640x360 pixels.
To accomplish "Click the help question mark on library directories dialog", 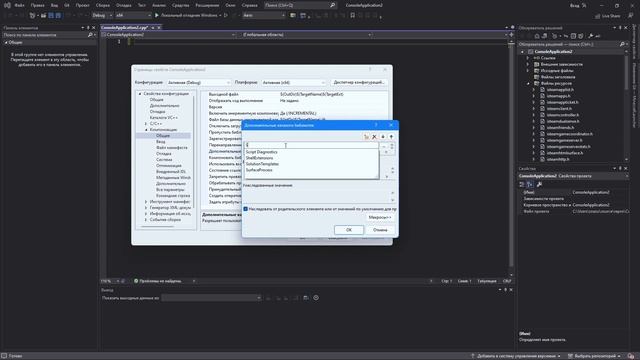I will pyautogui.click(x=376, y=125).
